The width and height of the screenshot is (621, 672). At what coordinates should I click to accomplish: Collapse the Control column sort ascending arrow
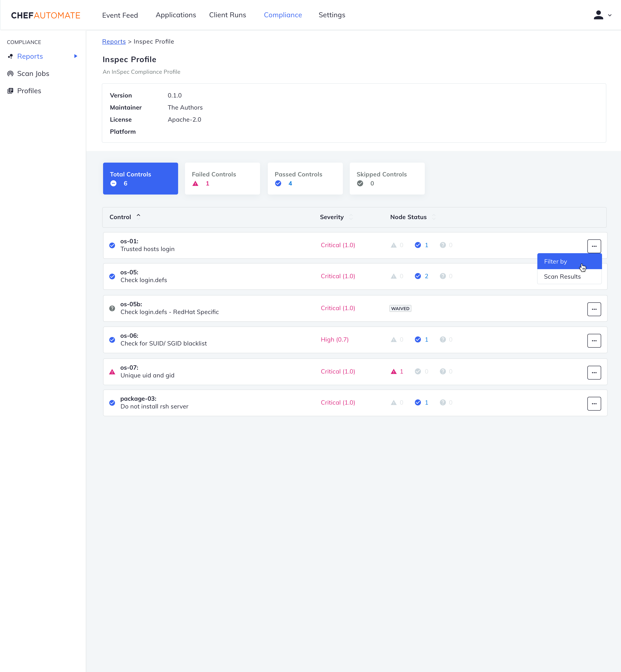(x=138, y=215)
